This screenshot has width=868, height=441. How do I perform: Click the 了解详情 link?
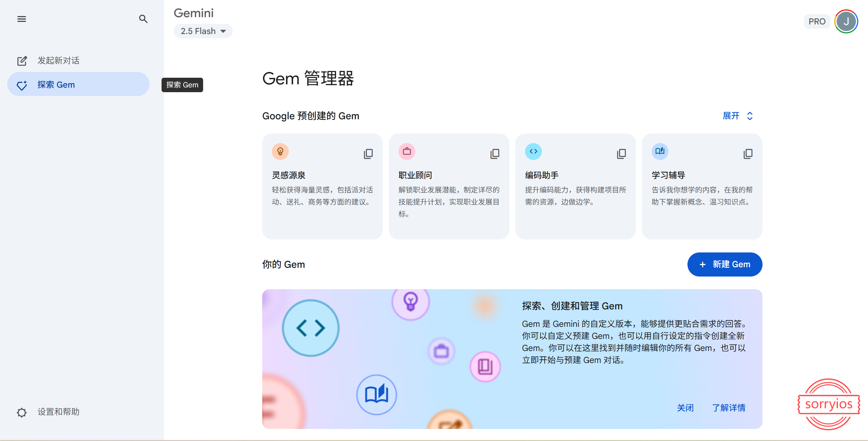(x=729, y=408)
